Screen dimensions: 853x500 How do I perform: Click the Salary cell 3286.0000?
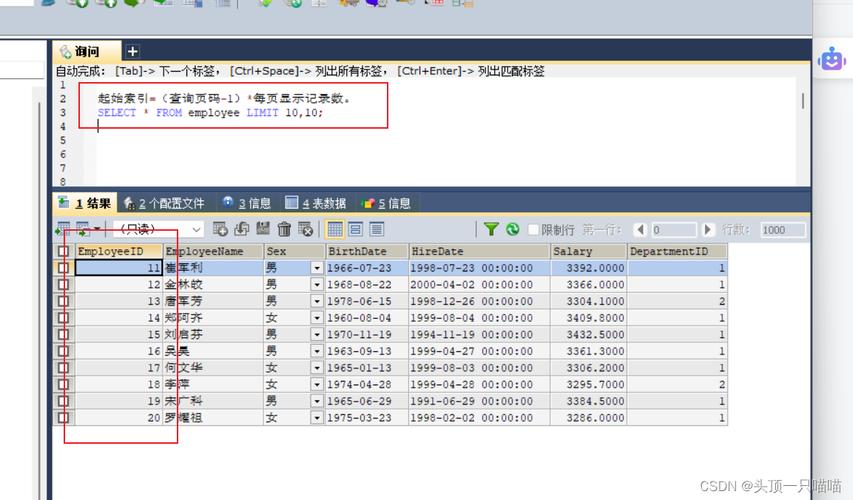click(x=589, y=418)
